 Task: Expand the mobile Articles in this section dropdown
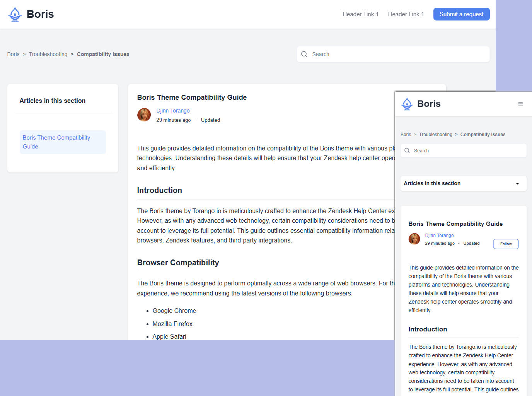pyautogui.click(x=517, y=184)
